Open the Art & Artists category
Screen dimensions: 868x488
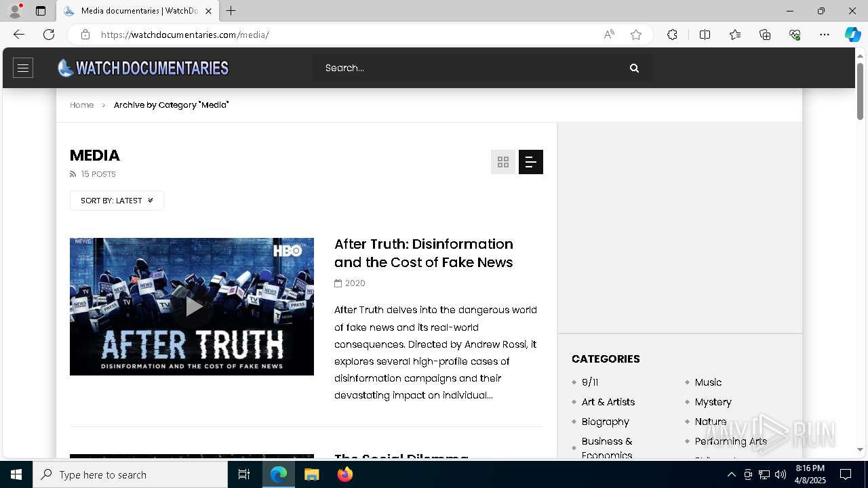[x=608, y=402]
